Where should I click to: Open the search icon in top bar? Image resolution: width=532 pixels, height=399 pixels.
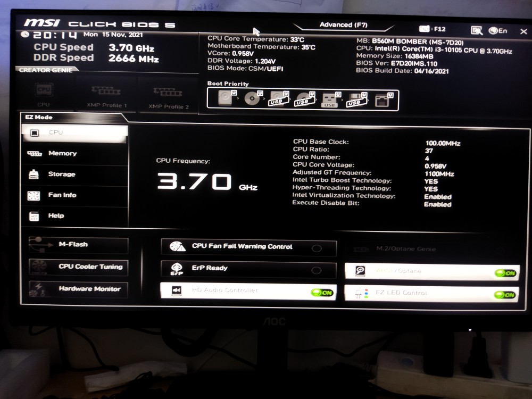(477, 30)
